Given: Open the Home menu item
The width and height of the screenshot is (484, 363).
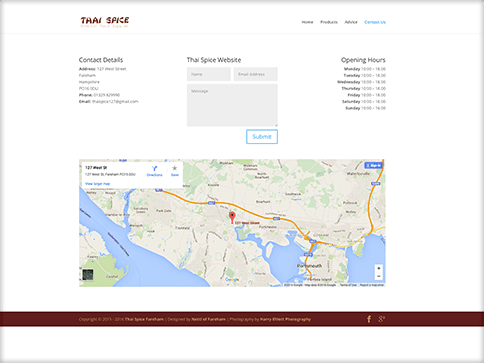Looking at the screenshot, I should [307, 22].
